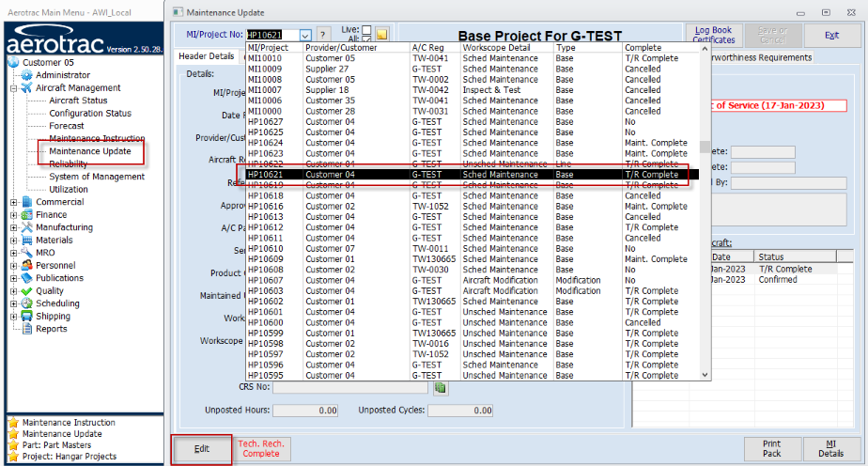Click the Commercial building icon
868x466 pixels.
(x=26, y=202)
